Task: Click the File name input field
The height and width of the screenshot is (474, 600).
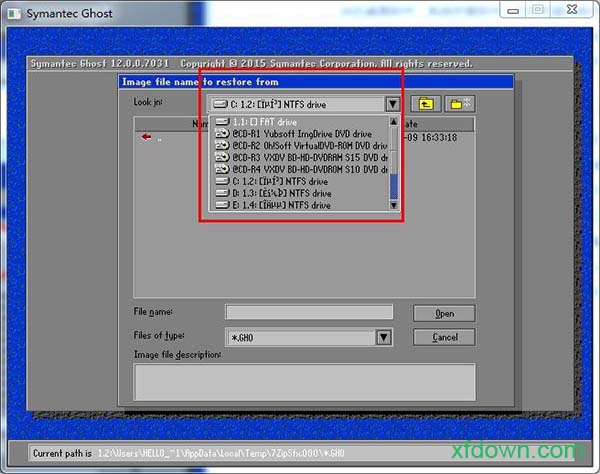Action: click(x=308, y=313)
